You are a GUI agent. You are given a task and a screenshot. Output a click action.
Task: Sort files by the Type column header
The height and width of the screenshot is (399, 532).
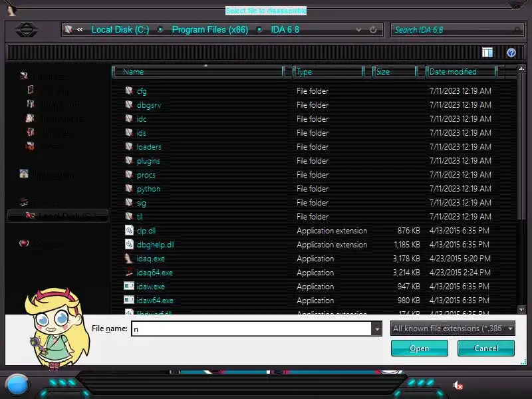tap(329, 72)
